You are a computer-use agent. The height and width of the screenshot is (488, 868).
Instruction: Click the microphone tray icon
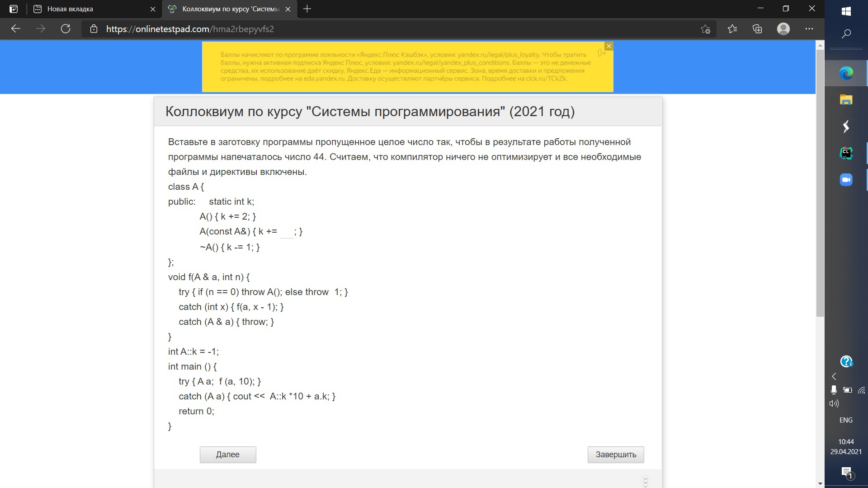[x=834, y=390]
